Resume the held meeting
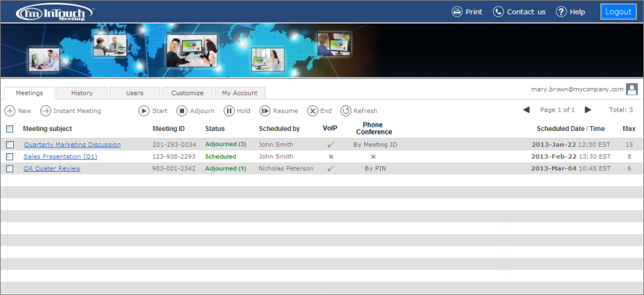The height and width of the screenshot is (295, 644). point(265,111)
